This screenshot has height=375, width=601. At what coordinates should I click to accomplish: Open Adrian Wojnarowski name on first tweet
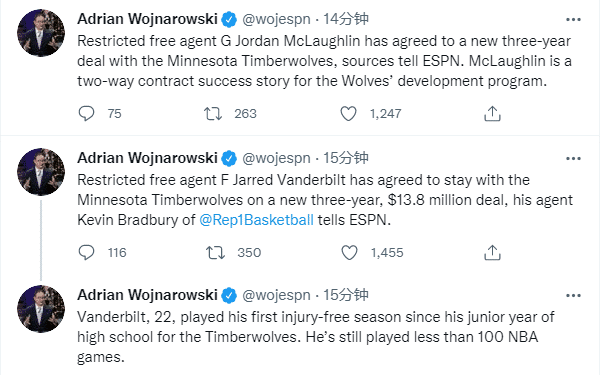coord(148,19)
